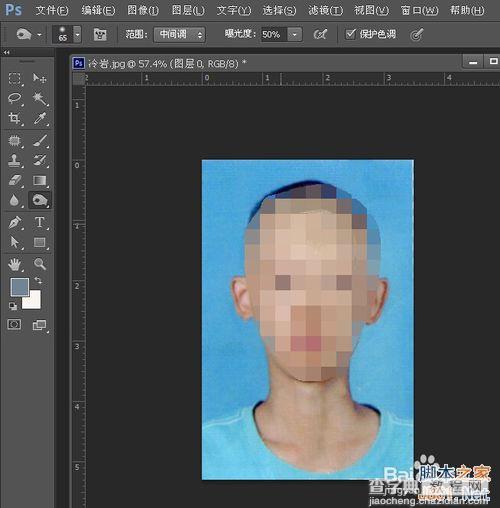
Task: Click the 50% exposure value field
Action: click(x=274, y=34)
